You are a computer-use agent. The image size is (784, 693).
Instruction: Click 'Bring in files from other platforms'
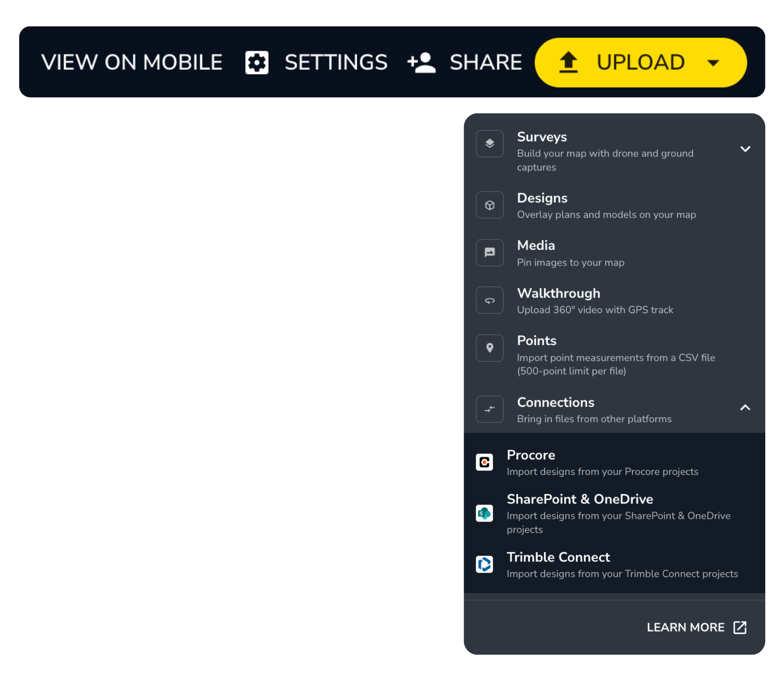click(594, 419)
